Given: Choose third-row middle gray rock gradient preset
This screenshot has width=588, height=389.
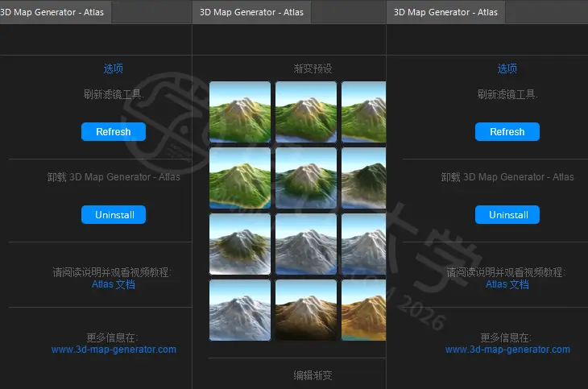Looking at the screenshot, I should point(306,244).
